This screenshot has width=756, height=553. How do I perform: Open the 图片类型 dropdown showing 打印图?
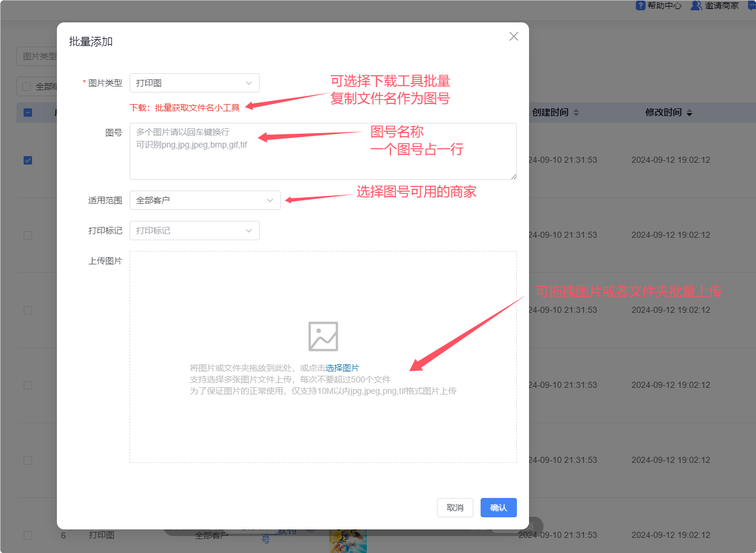click(194, 83)
